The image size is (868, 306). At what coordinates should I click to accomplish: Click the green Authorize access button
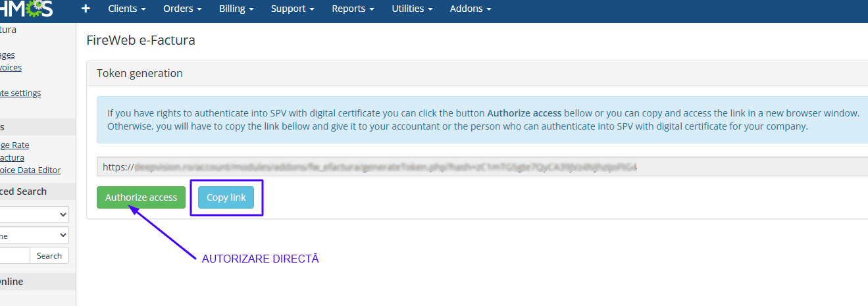[x=141, y=197]
